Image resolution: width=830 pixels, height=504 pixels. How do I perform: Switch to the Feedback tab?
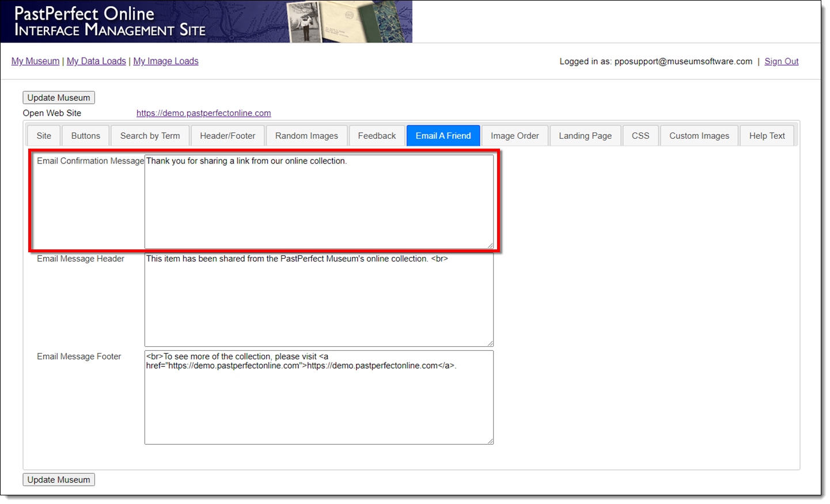(x=377, y=136)
